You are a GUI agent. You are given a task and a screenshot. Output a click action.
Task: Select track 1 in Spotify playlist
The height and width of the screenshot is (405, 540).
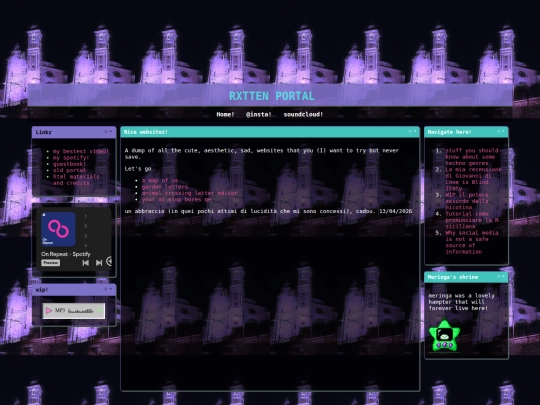pos(86,216)
